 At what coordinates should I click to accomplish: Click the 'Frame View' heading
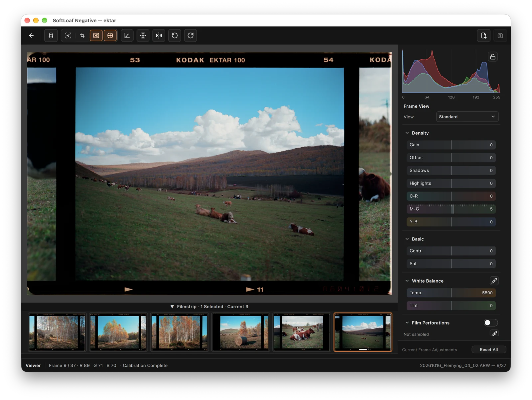point(416,106)
